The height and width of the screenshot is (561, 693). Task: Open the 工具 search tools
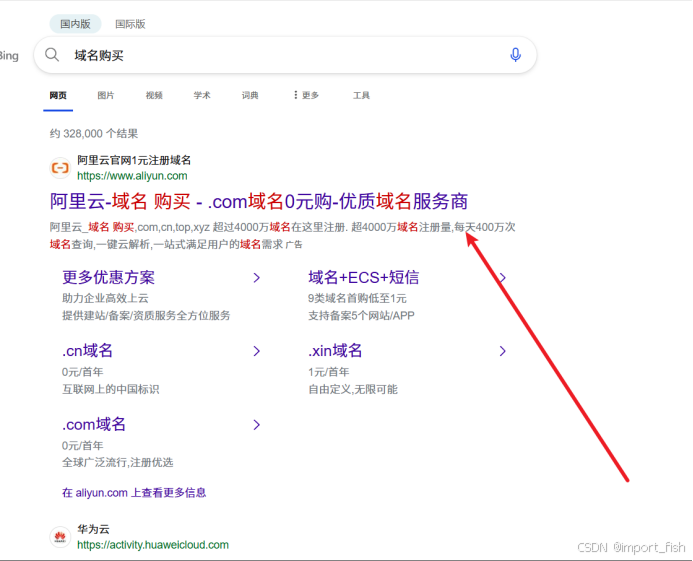pos(362,95)
